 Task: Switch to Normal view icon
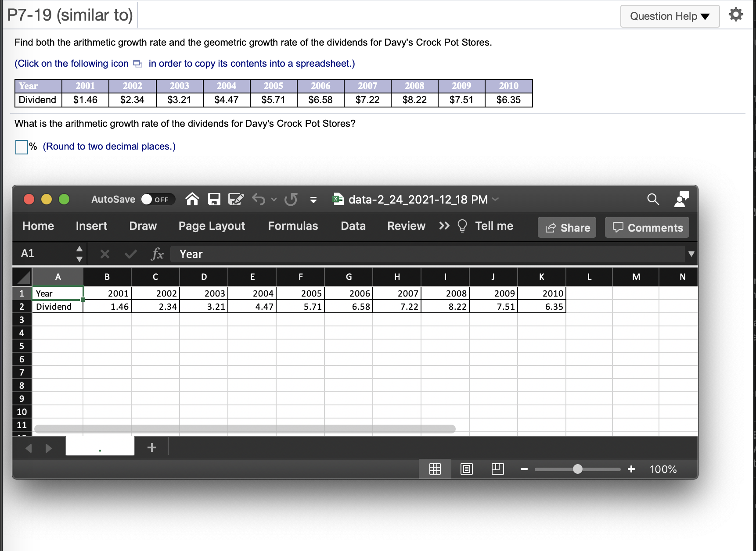(435, 469)
